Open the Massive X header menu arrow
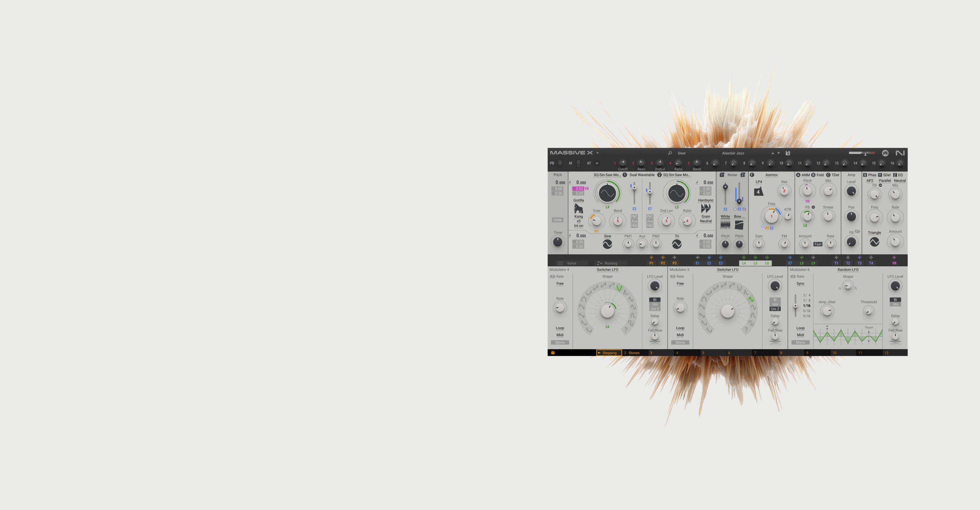 pos(598,153)
